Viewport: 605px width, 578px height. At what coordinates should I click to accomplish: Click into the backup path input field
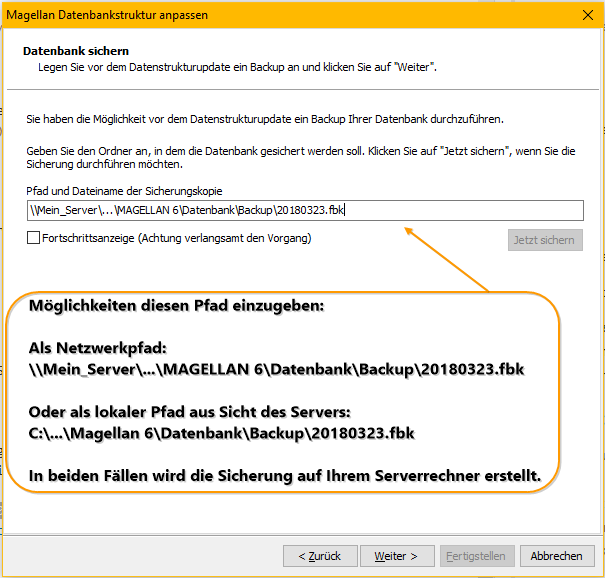click(305, 210)
